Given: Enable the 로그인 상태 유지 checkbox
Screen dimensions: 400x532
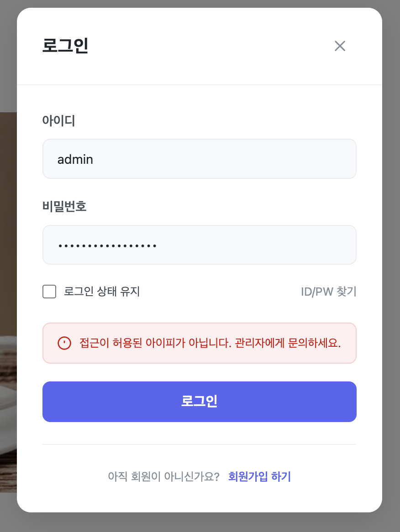Looking at the screenshot, I should (49, 292).
